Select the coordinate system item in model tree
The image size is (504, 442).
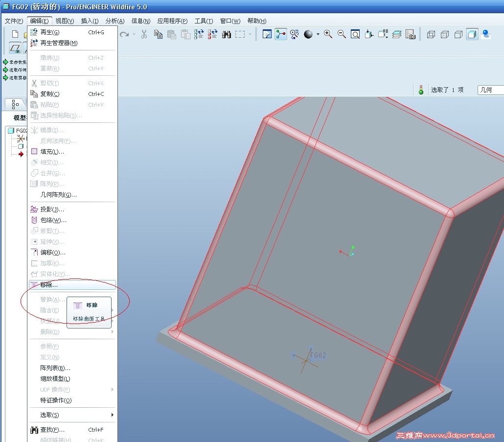click(21, 139)
